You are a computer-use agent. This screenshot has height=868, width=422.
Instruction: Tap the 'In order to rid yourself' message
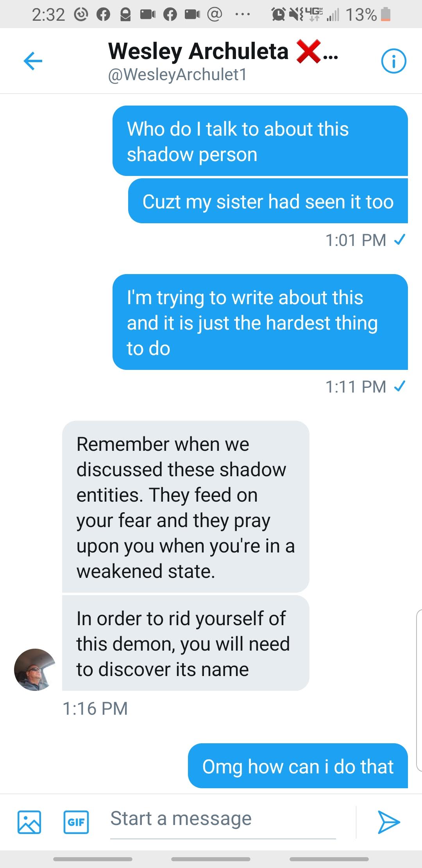tap(186, 643)
